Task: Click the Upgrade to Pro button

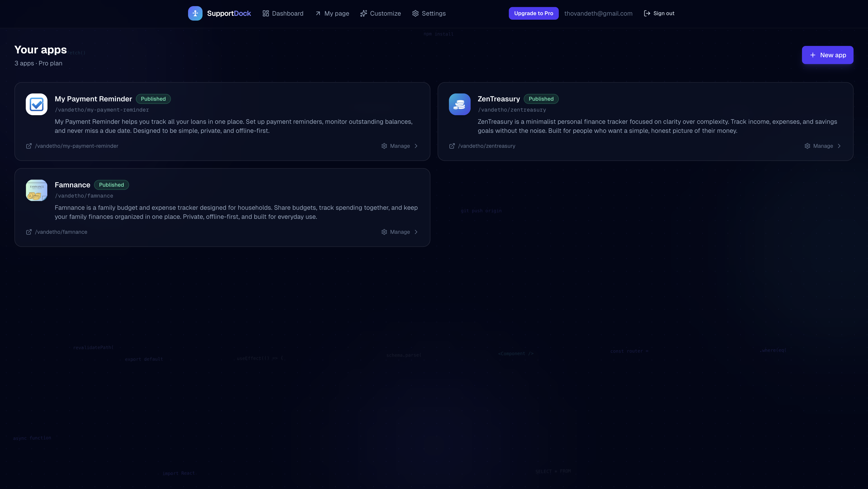Action: click(533, 14)
